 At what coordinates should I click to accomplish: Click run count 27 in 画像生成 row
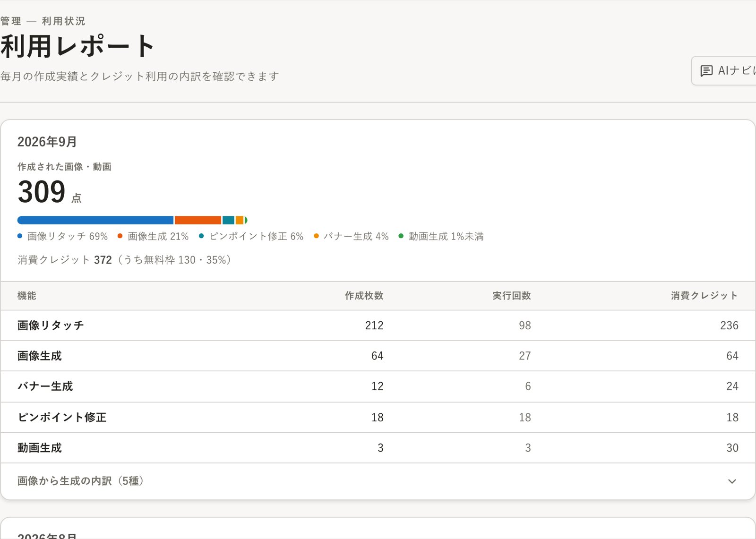click(x=525, y=356)
